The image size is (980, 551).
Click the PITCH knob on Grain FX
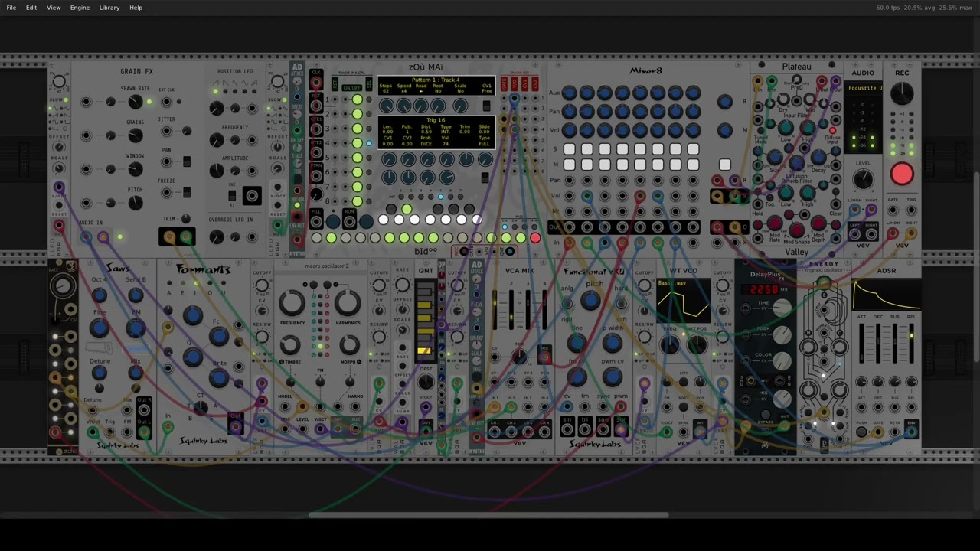(136, 203)
